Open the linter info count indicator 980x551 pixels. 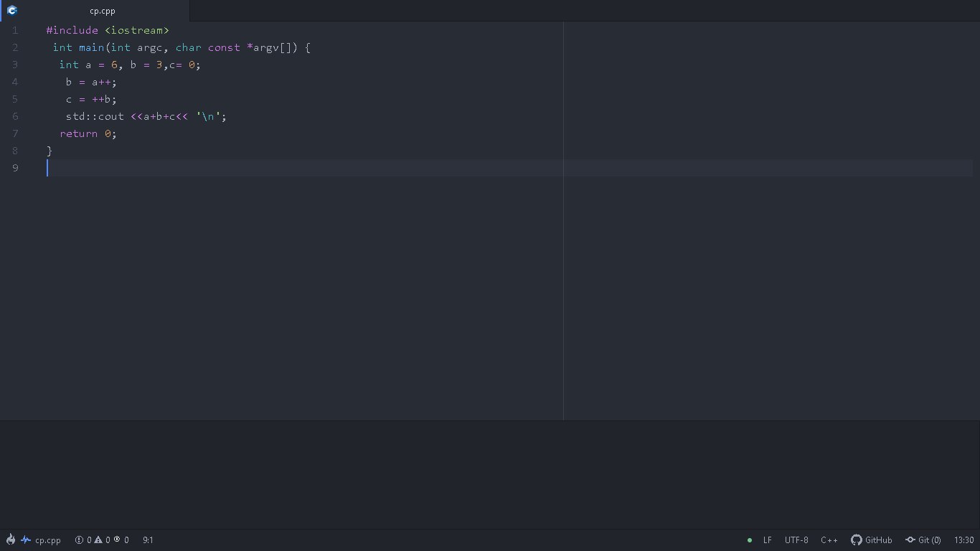[121, 540]
